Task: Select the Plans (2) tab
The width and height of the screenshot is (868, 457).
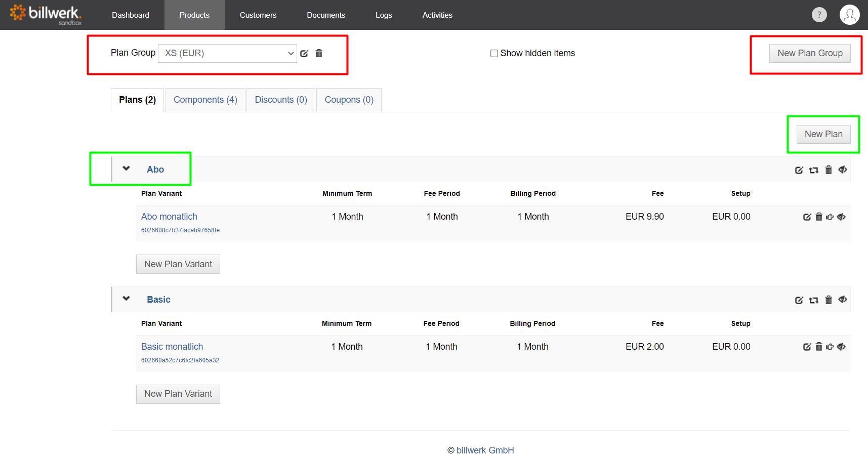Action: (x=137, y=100)
